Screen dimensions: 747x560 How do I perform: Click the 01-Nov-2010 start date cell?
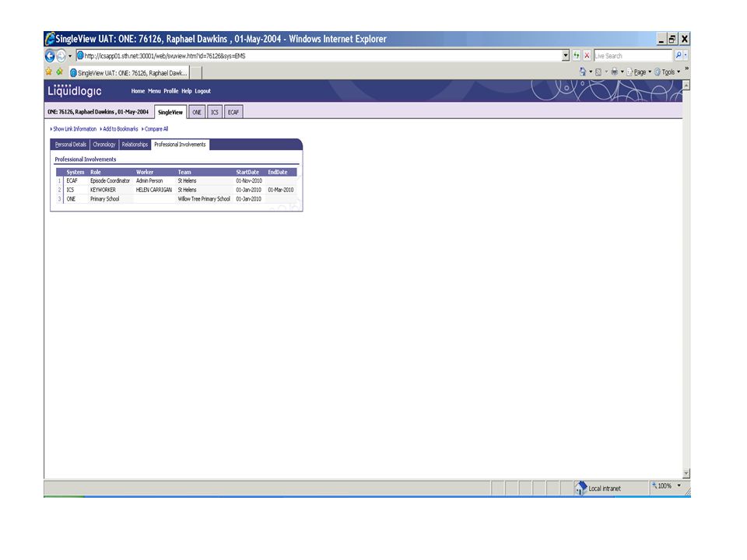coord(249,181)
